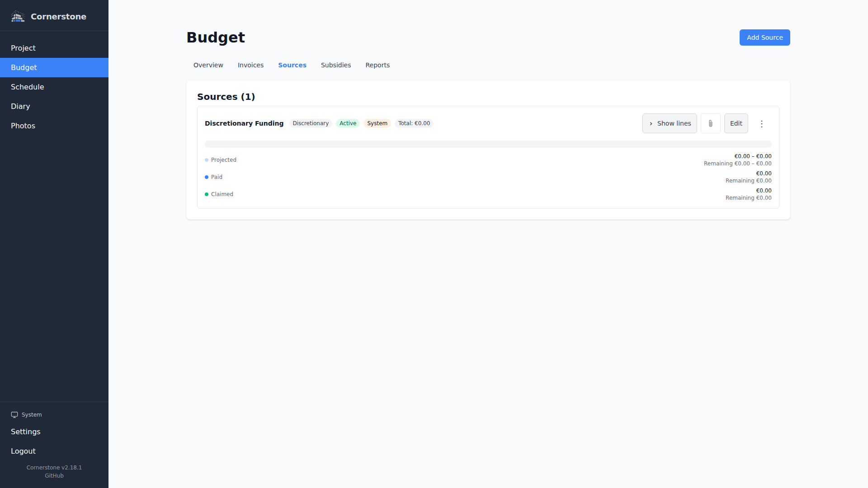
Task: Click the Cornerstone logo icon
Action: [x=18, y=16]
